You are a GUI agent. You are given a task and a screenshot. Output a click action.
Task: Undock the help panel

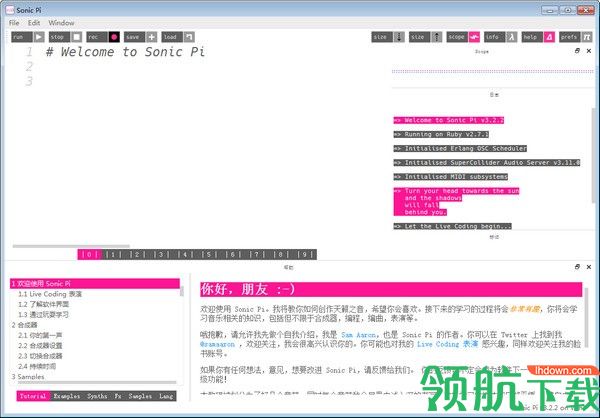tap(577, 267)
